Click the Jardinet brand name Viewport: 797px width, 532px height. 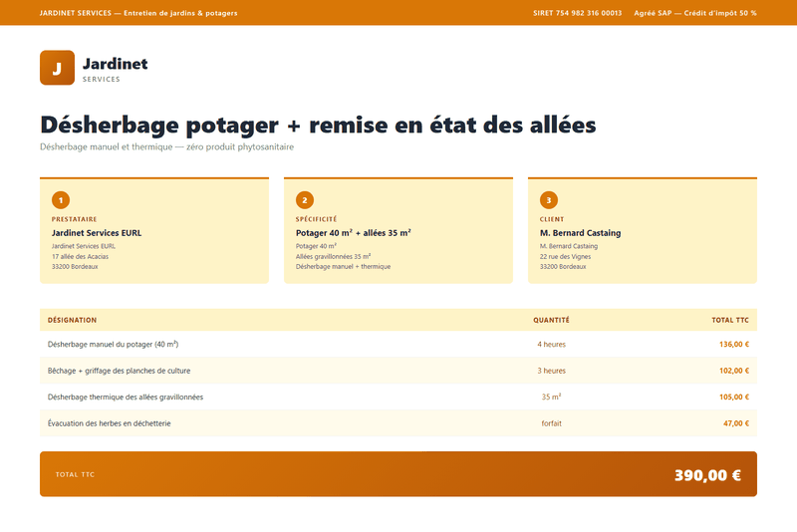coord(116,64)
